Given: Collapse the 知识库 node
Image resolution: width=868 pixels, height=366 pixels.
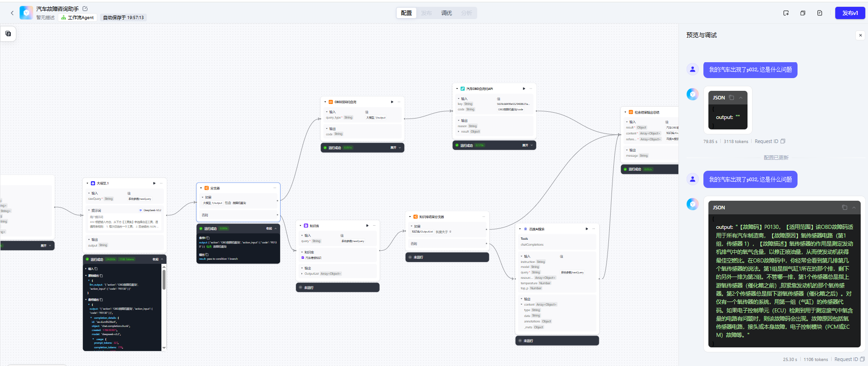Looking at the screenshot, I should point(300,226).
